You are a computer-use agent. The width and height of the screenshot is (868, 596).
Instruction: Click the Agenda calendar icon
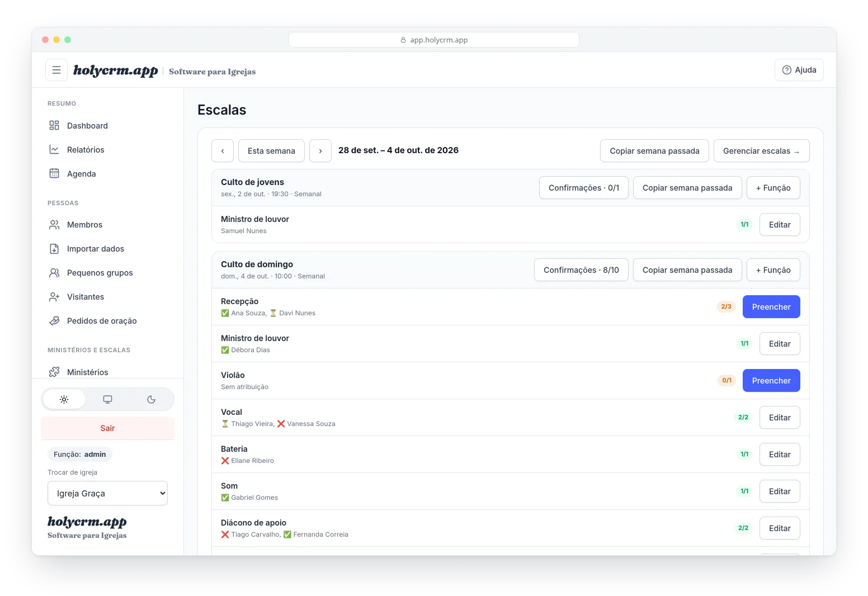pos(54,173)
